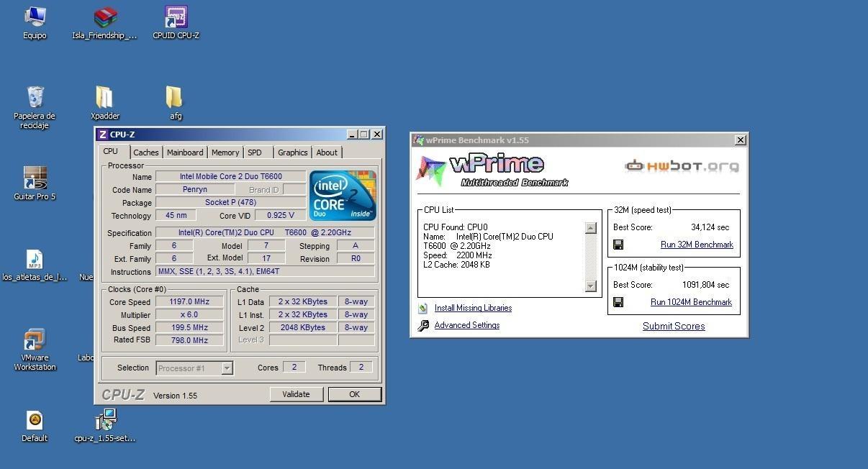
Task: Click the hwbot.org logo
Action: [682, 166]
